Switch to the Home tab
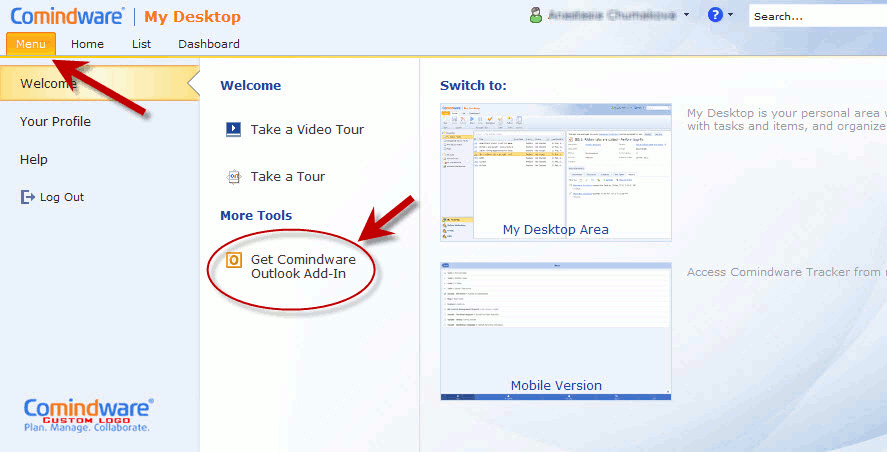The image size is (887, 452). [87, 44]
